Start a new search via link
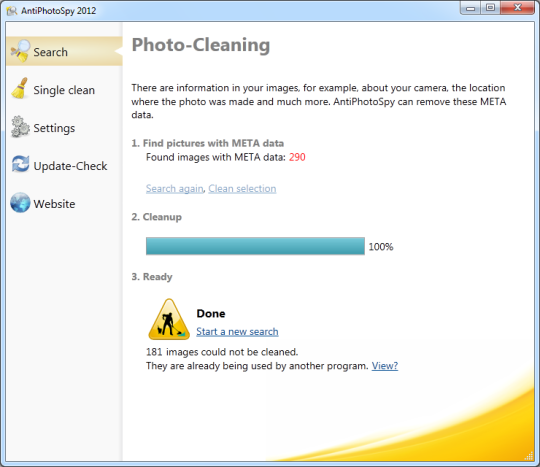540x467 pixels. [237, 332]
